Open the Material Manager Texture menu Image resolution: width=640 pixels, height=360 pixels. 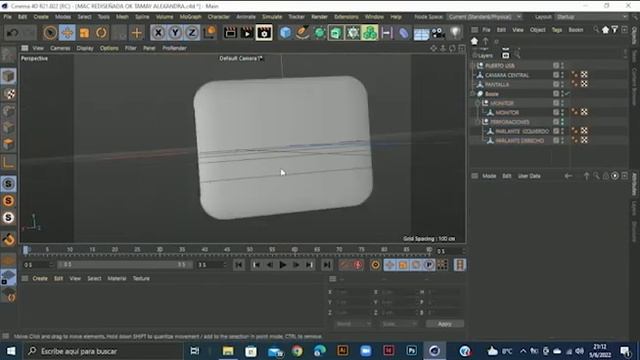[x=141, y=278]
